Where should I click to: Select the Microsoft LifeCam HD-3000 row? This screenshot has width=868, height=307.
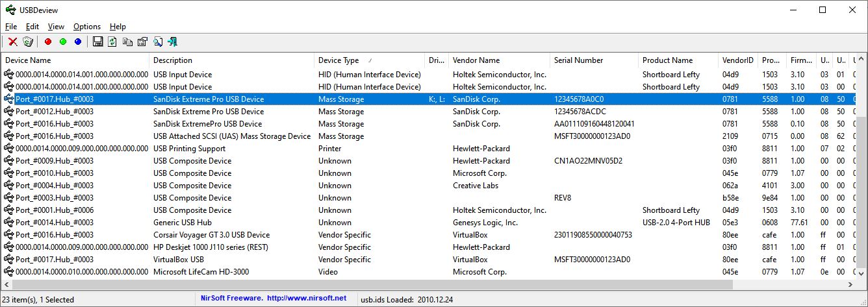(429, 272)
